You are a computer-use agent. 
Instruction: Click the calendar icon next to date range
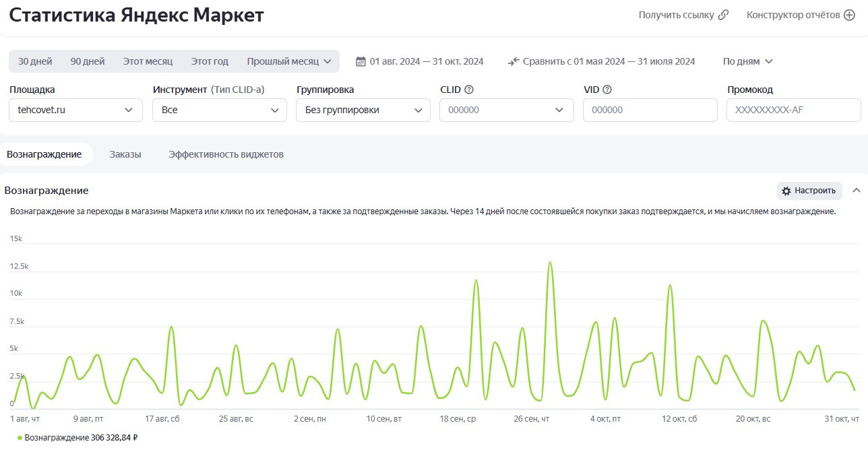click(361, 61)
